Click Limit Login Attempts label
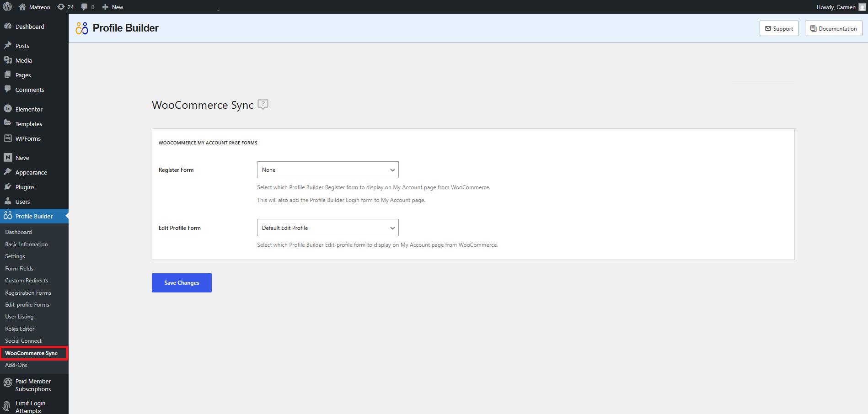This screenshot has width=868, height=414. coord(30,407)
